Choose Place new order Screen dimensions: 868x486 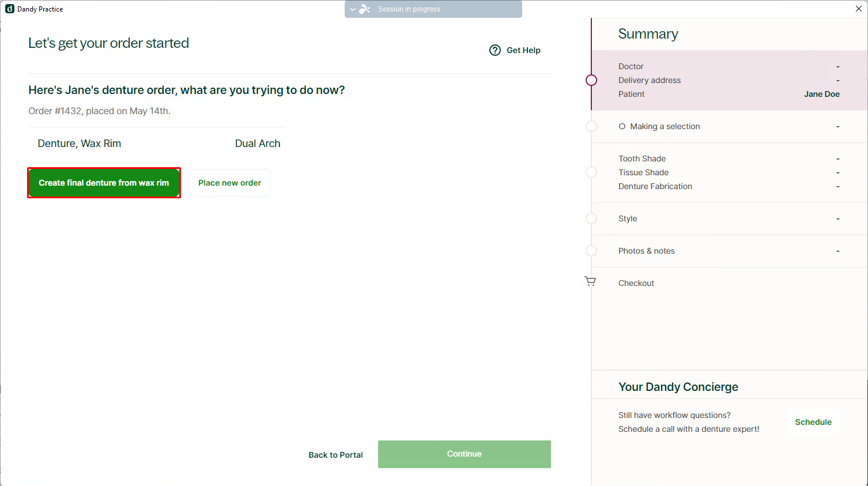coord(229,183)
